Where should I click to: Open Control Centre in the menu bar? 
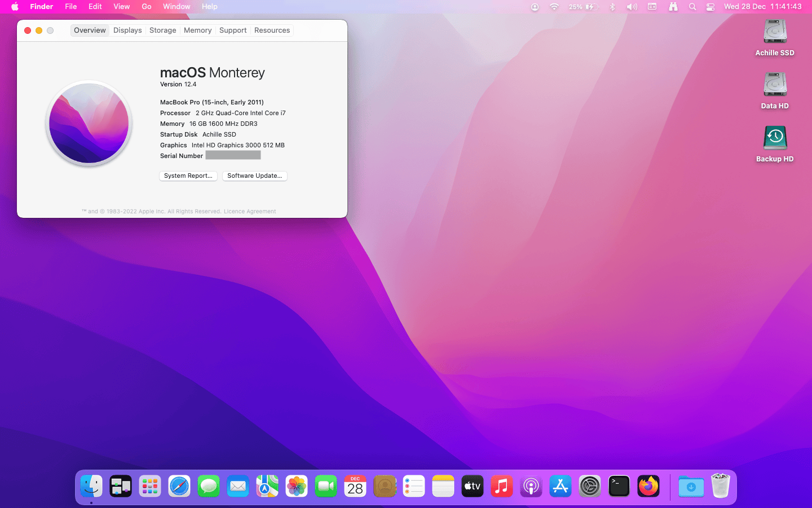(x=710, y=7)
